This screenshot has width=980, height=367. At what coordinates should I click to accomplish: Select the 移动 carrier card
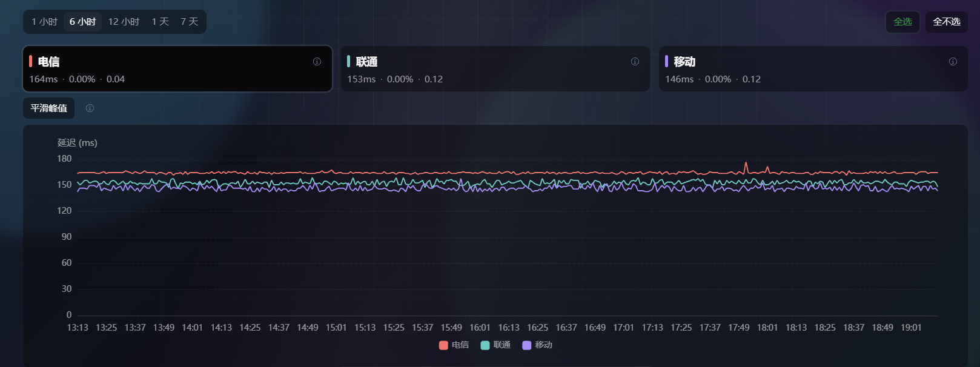813,69
